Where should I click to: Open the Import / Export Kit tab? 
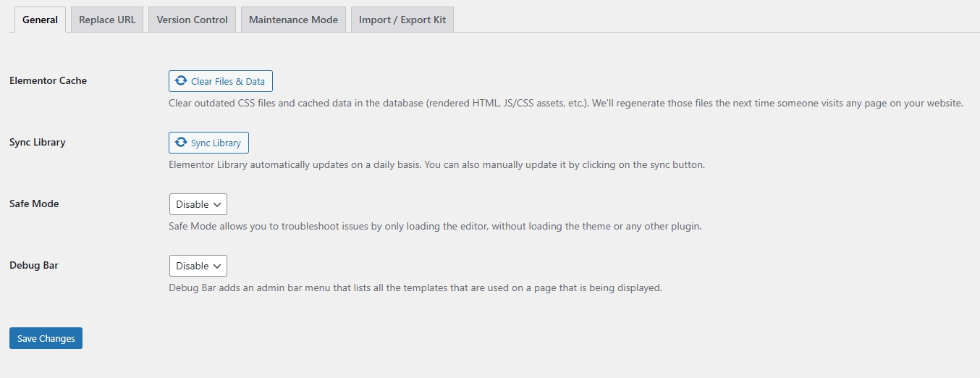coord(402,20)
